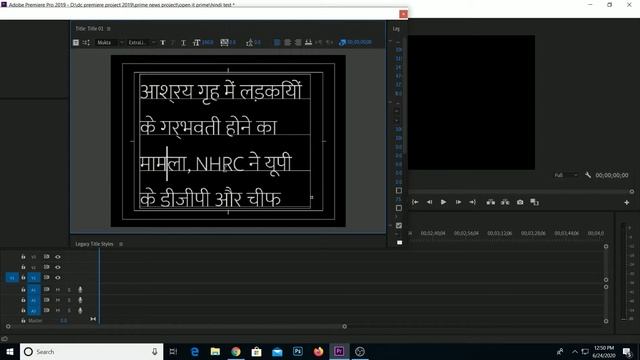Mute audio track A1

pyautogui.click(x=58, y=289)
